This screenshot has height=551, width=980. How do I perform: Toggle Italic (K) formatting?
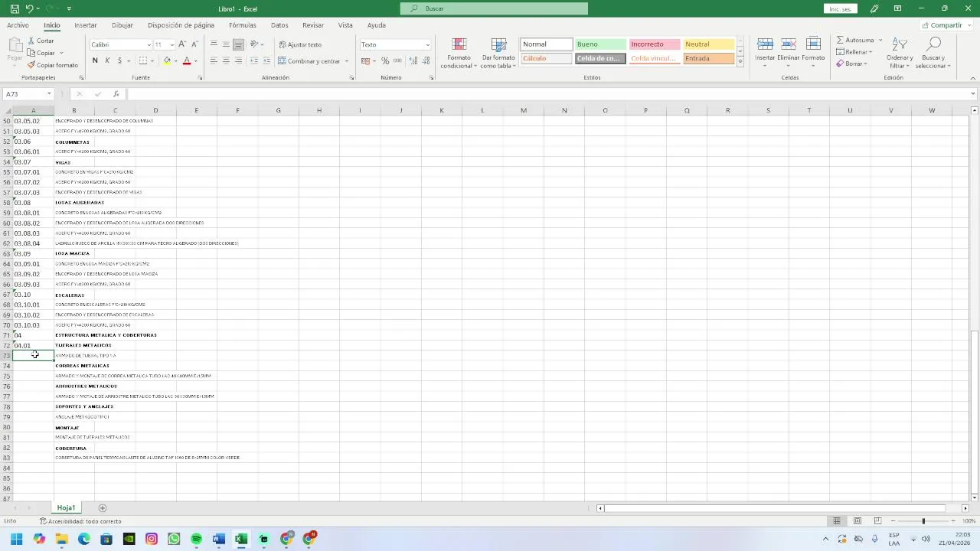(x=107, y=60)
